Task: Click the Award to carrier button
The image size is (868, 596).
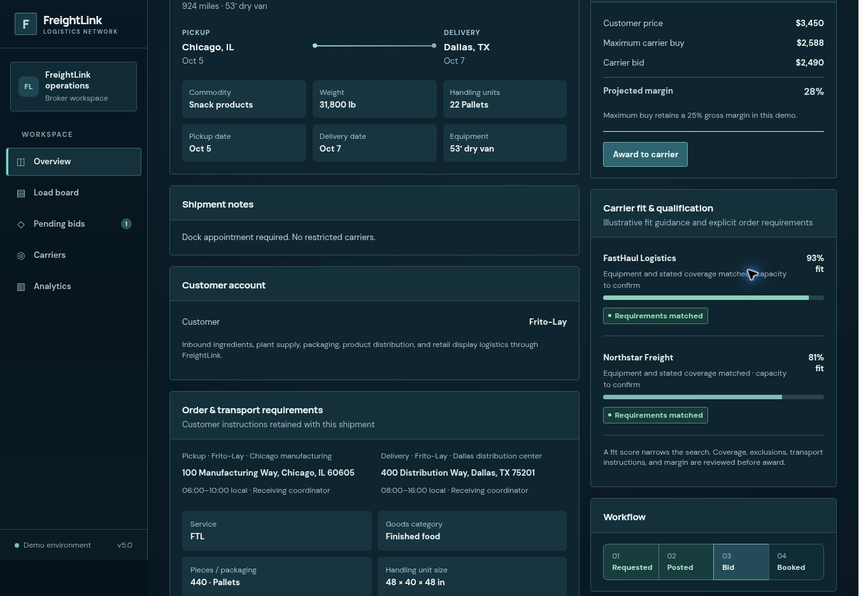Action: coord(645,154)
